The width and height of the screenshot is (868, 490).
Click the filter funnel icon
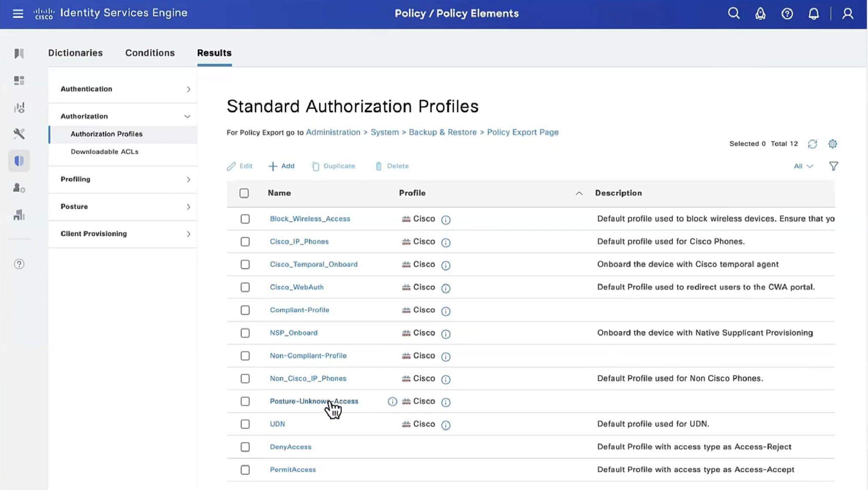tap(833, 166)
